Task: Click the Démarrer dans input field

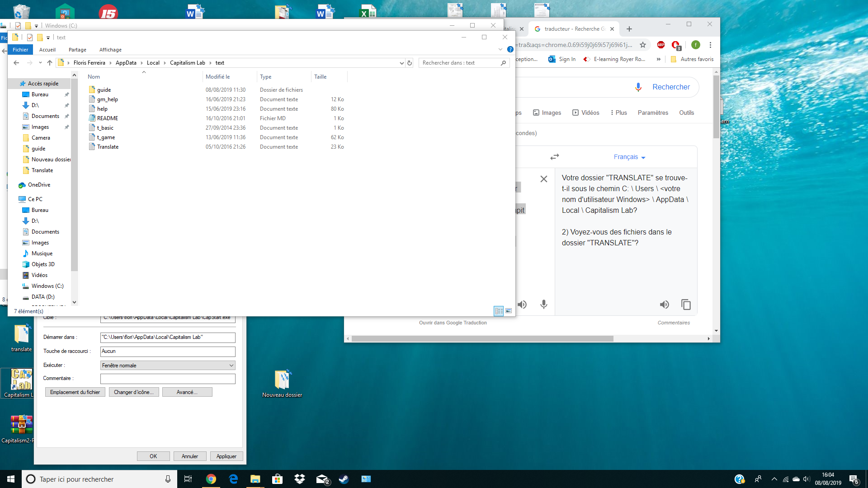Action: click(x=168, y=337)
